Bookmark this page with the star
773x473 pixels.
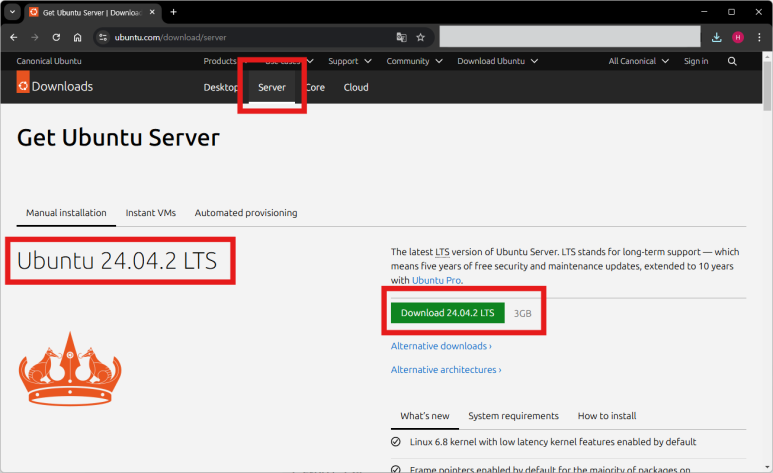pos(421,37)
